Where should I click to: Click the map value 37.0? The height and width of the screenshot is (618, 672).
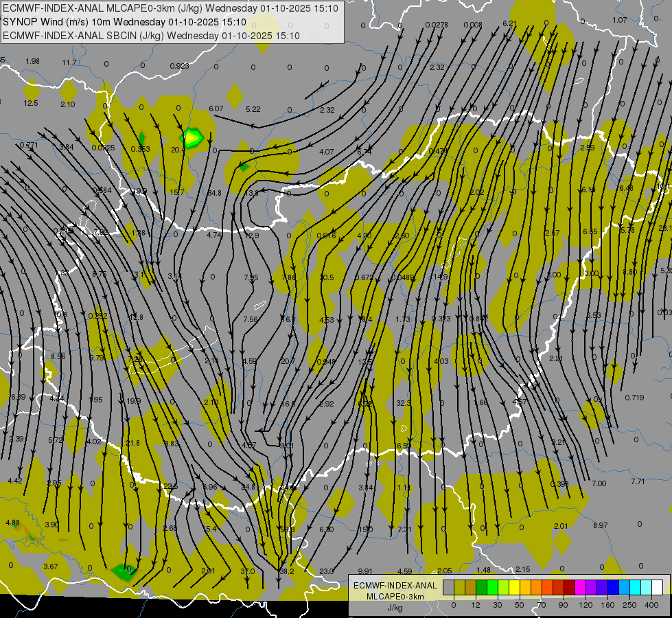click(248, 572)
